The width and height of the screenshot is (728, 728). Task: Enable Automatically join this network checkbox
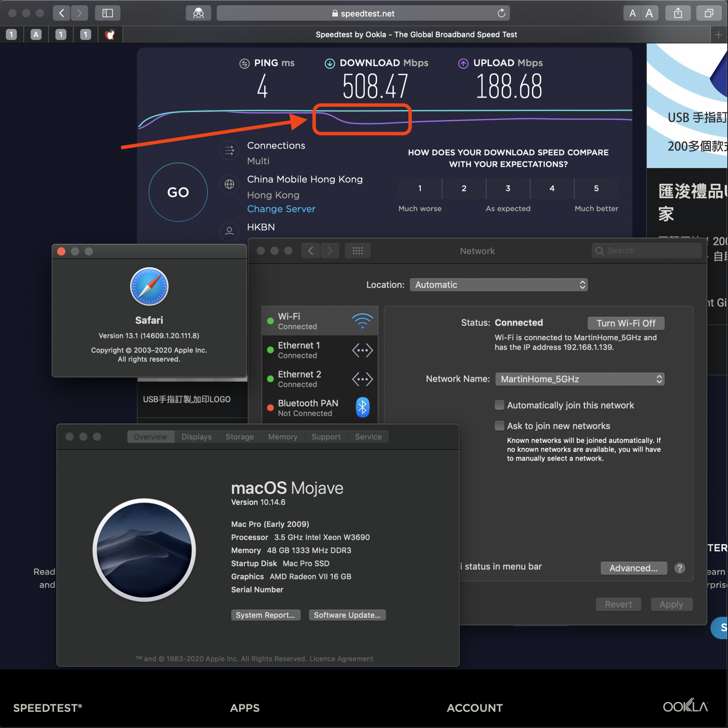(499, 405)
